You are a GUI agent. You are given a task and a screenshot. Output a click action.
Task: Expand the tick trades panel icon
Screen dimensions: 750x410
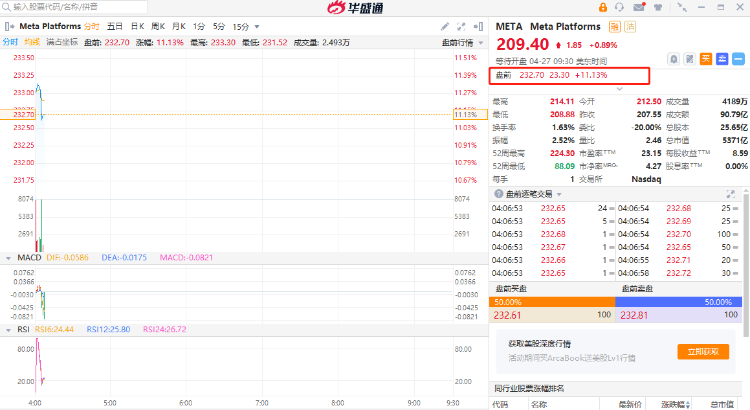point(730,194)
